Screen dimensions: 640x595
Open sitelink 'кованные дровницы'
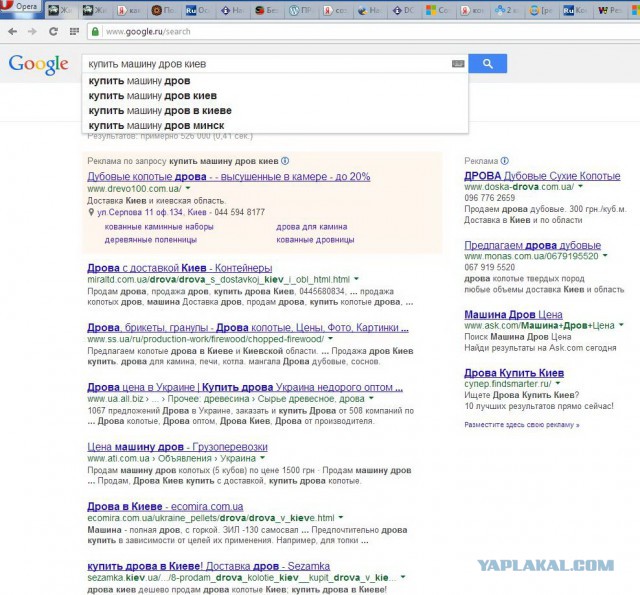tap(315, 240)
